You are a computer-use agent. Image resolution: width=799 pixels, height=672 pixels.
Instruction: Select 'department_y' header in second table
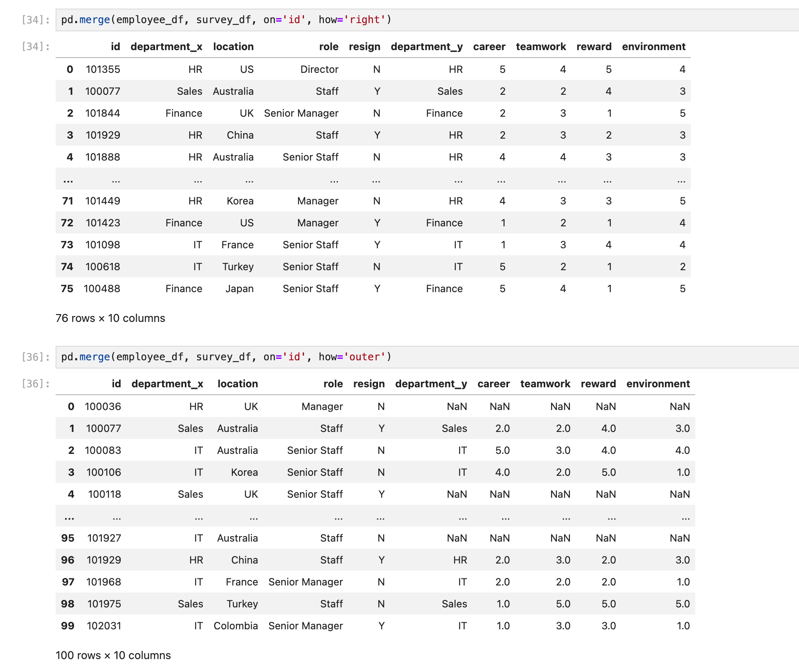click(431, 384)
